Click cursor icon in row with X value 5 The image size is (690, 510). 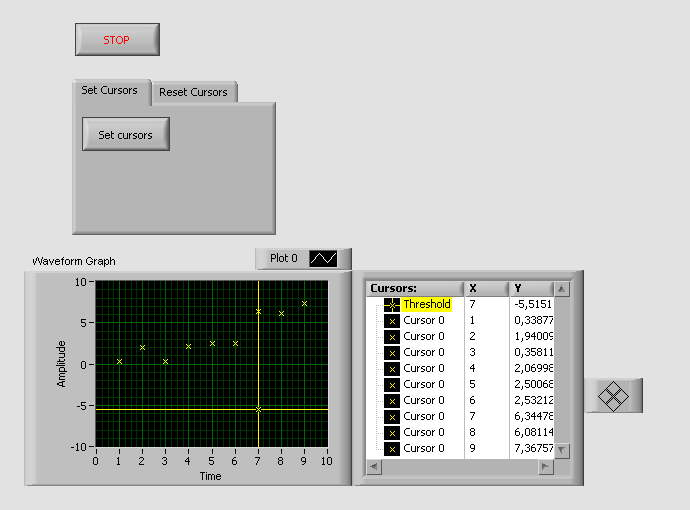click(x=392, y=385)
